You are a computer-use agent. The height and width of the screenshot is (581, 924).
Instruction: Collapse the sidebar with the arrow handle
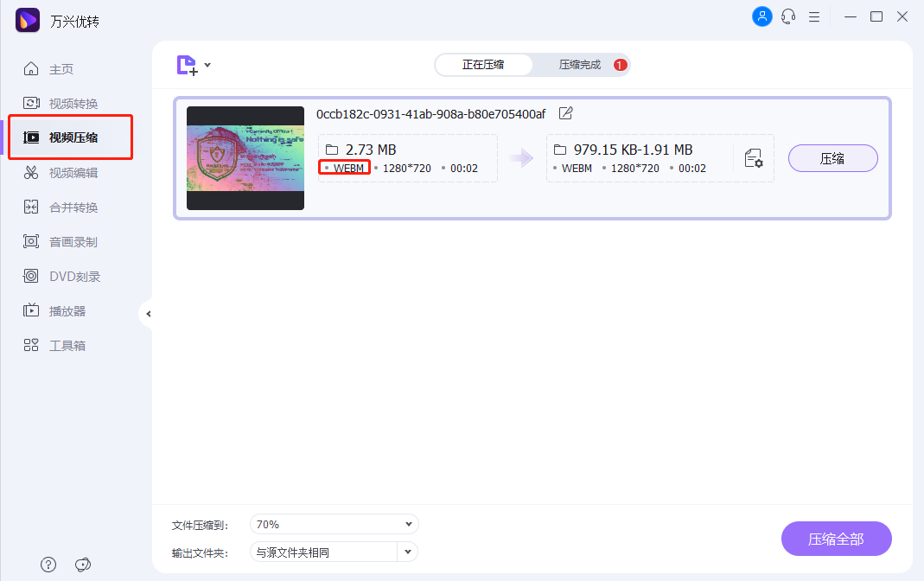(x=147, y=314)
